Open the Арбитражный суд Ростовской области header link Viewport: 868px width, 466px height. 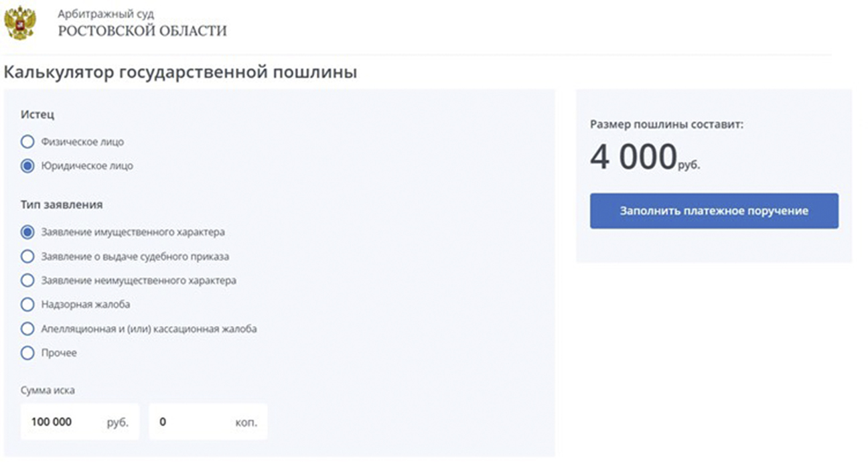click(142, 23)
